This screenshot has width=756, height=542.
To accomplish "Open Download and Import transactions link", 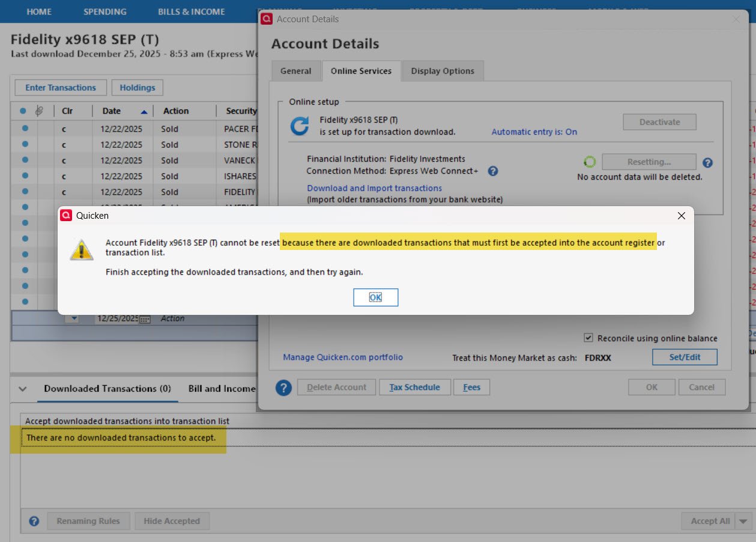I will pyautogui.click(x=374, y=188).
